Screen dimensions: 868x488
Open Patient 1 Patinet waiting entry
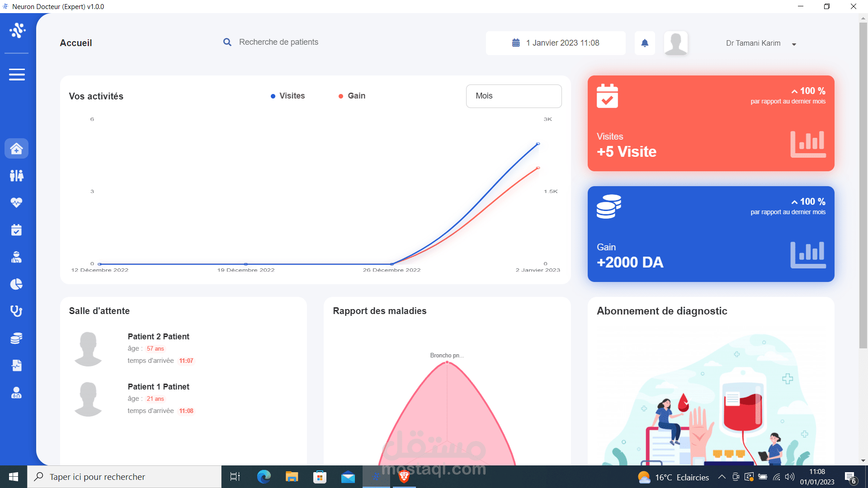(158, 387)
